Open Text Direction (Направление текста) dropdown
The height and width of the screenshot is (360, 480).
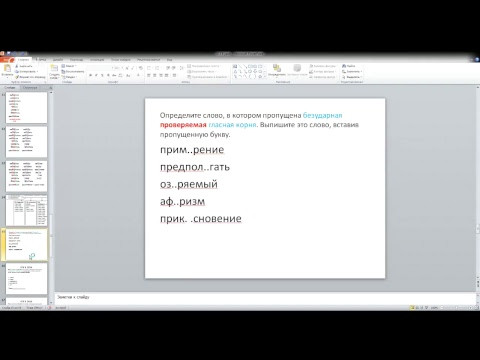pyautogui.click(x=205, y=66)
